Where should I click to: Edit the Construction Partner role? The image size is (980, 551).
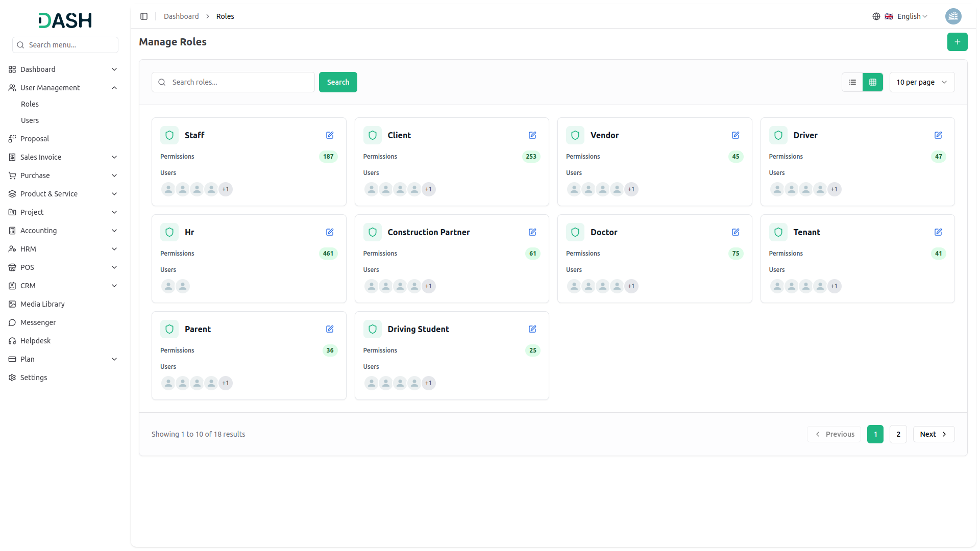coord(532,232)
